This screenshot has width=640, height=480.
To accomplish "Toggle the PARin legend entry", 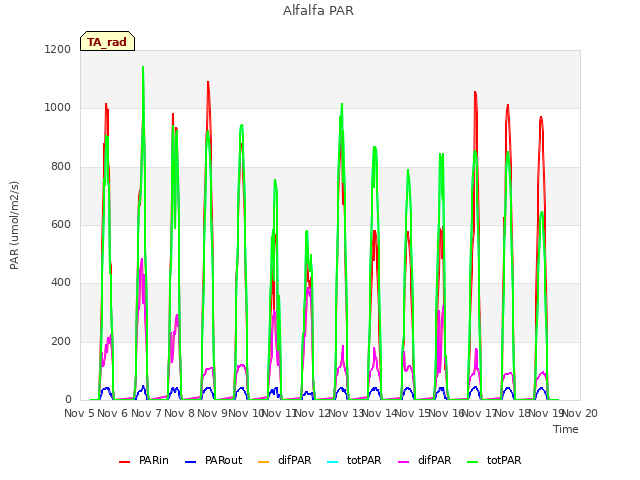I will tap(144, 460).
